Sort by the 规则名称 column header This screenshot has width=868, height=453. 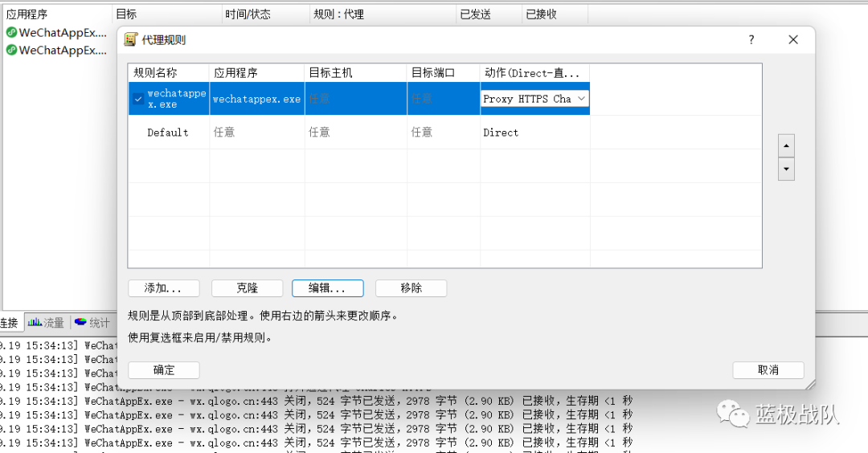pos(169,73)
